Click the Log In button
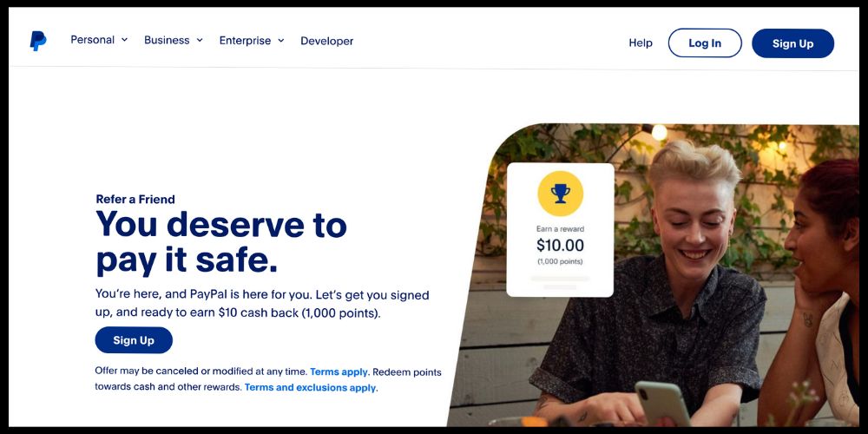The width and height of the screenshot is (868, 434). (705, 43)
